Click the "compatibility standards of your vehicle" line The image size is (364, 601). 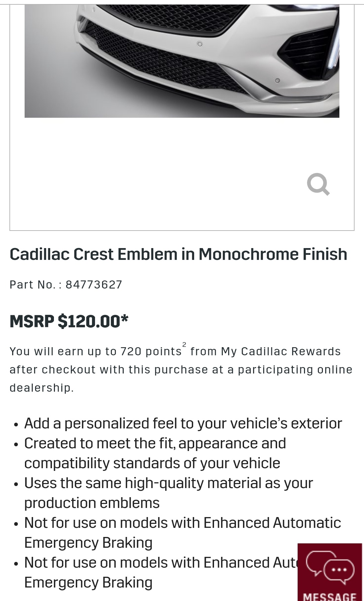click(152, 463)
